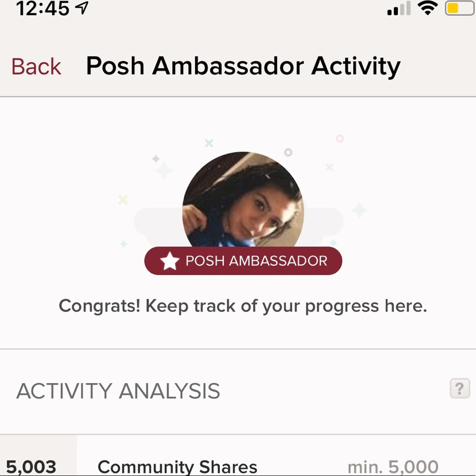Tap the location arrow beside the clock

click(x=81, y=8)
